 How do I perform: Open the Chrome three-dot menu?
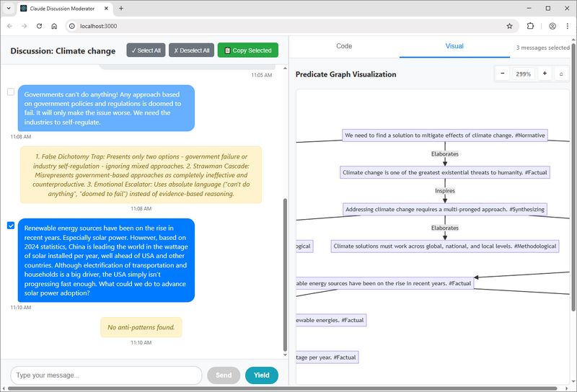(567, 26)
